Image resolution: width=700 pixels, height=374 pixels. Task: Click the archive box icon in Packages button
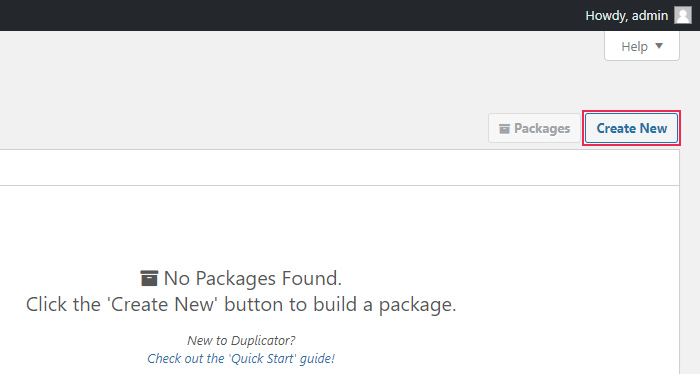point(504,129)
